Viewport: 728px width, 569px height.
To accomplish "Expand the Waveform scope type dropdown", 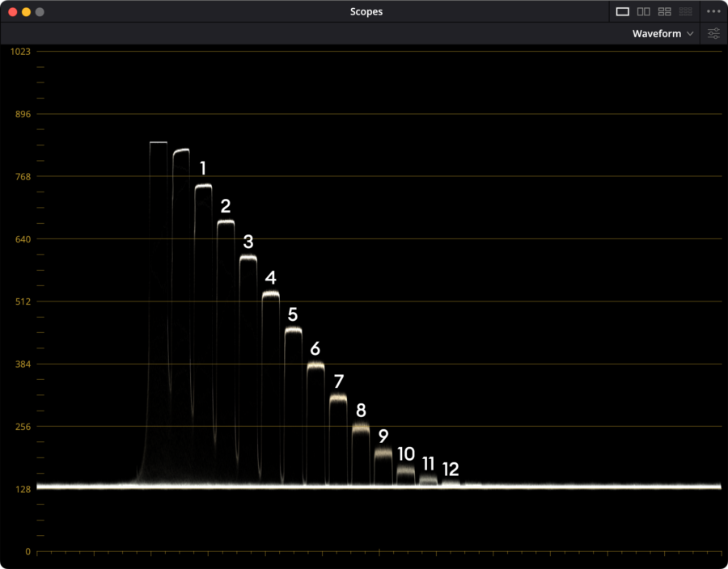I will click(663, 34).
